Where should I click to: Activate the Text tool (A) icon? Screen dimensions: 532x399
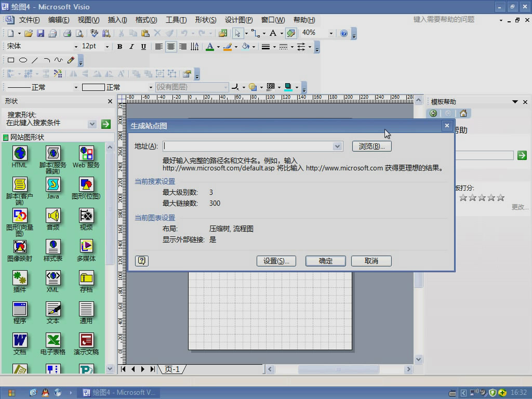(x=273, y=33)
